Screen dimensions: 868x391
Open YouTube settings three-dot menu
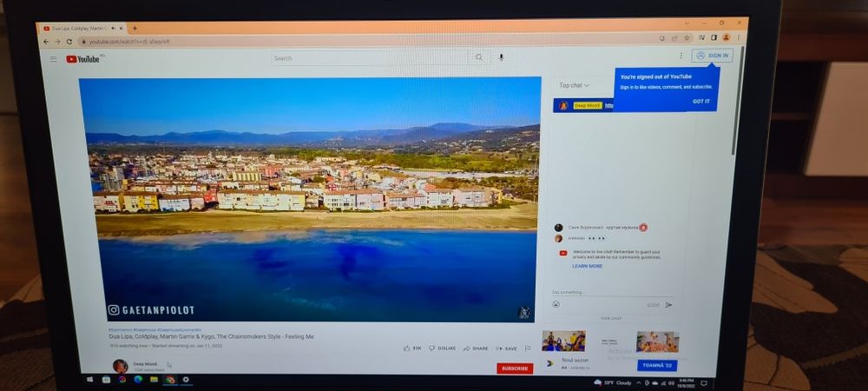coord(681,56)
